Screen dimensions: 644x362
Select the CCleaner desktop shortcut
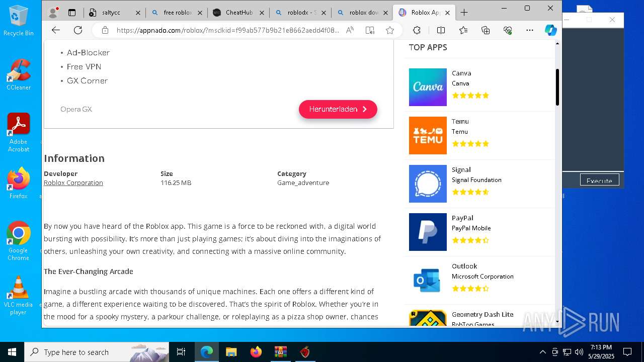click(19, 75)
